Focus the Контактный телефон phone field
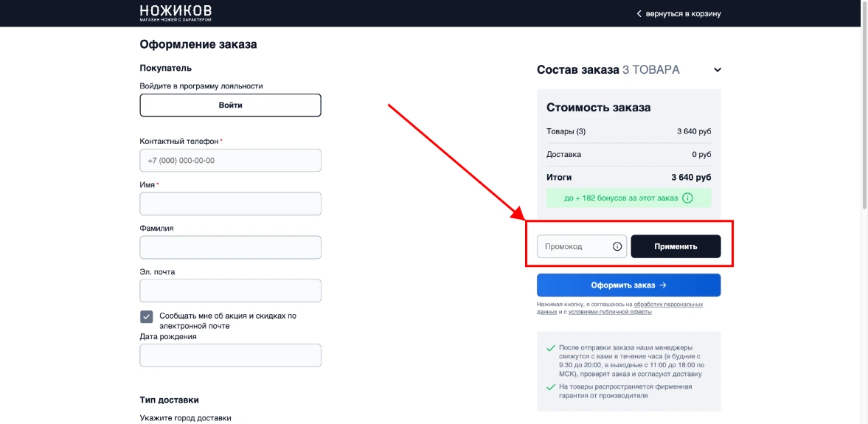The width and height of the screenshot is (868, 424). tap(230, 161)
